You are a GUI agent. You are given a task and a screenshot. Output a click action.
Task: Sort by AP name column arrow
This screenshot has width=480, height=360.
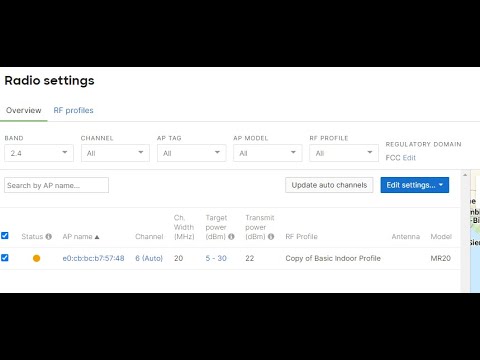pos(97,237)
